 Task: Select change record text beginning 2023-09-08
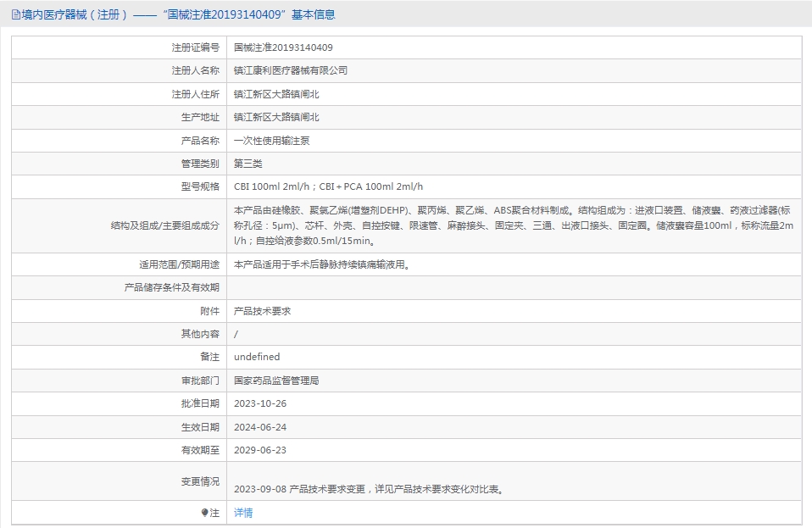pos(370,489)
